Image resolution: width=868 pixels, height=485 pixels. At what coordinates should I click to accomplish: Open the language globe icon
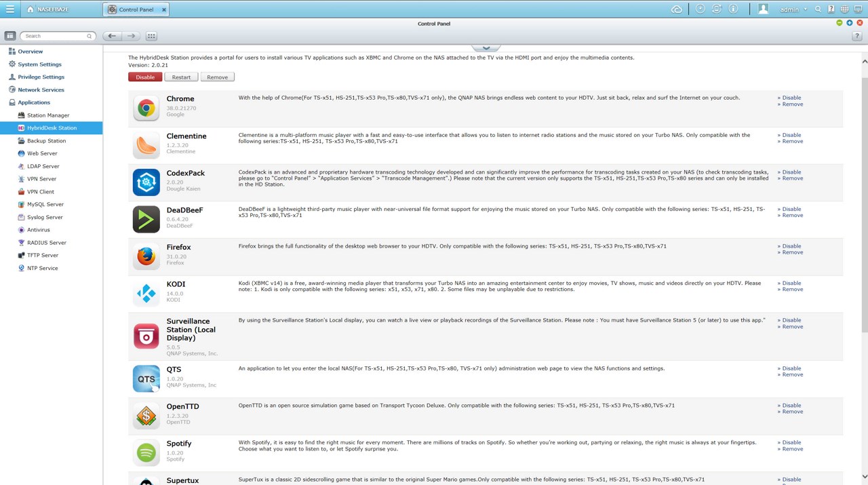[844, 9]
